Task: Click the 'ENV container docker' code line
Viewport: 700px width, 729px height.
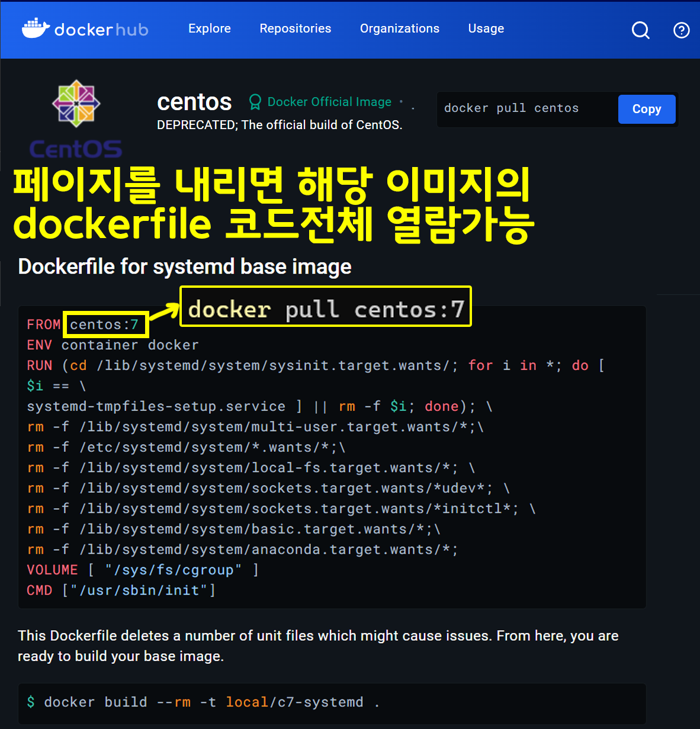Action: (x=113, y=345)
